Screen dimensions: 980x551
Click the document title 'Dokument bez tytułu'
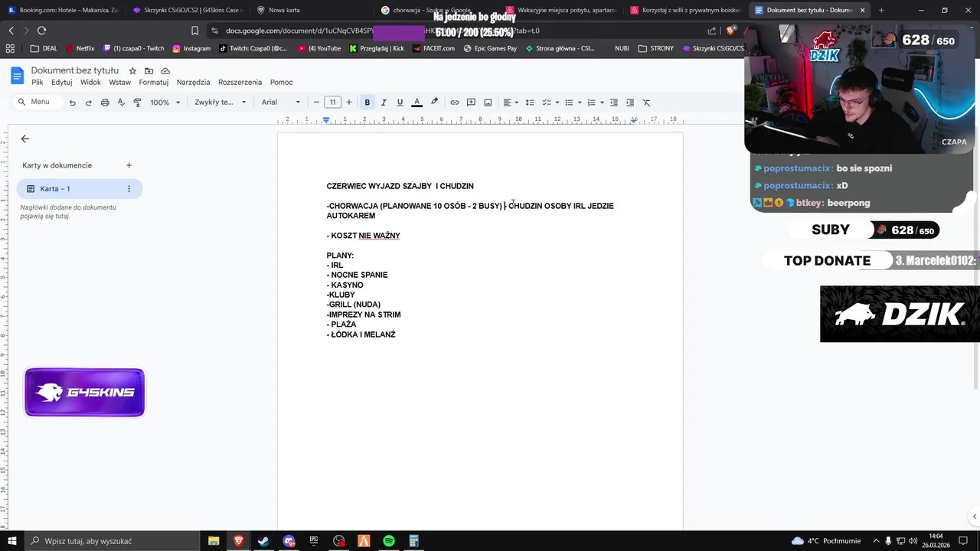click(75, 70)
